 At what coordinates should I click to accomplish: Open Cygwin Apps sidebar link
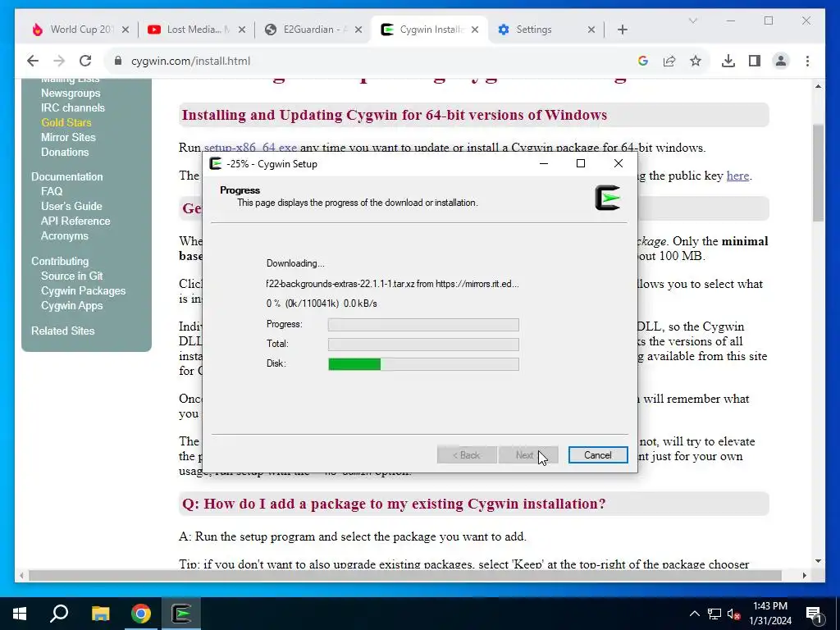click(x=72, y=305)
